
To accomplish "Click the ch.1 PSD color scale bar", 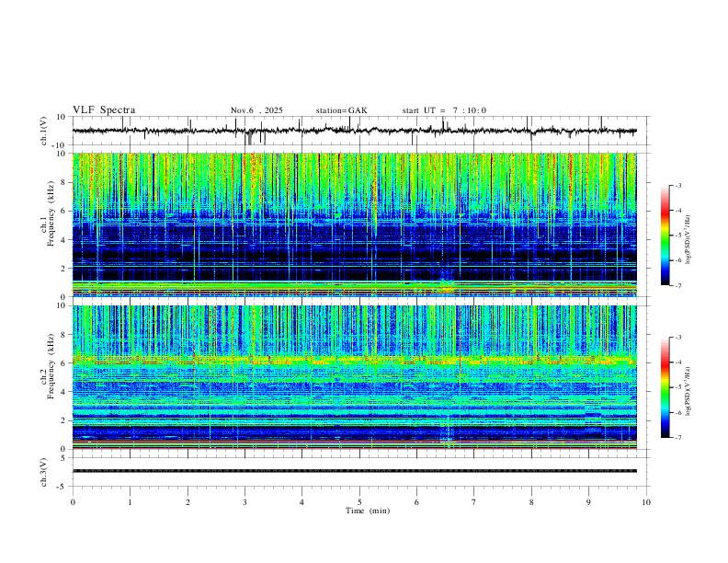I will (x=665, y=236).
